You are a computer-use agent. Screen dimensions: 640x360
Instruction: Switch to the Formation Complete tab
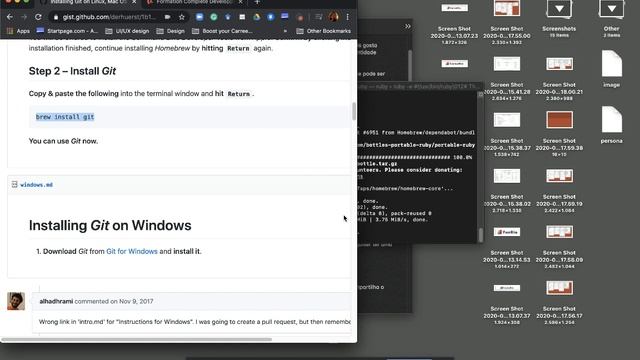pyautogui.click(x=194, y=2)
